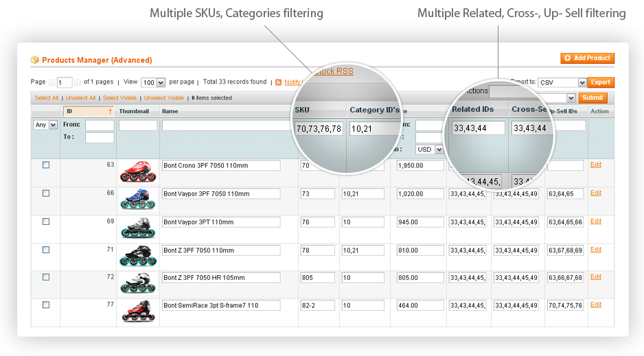This screenshot has width=644, height=356.
Task: Click the Thumbnail filter input
Action: tap(138, 126)
